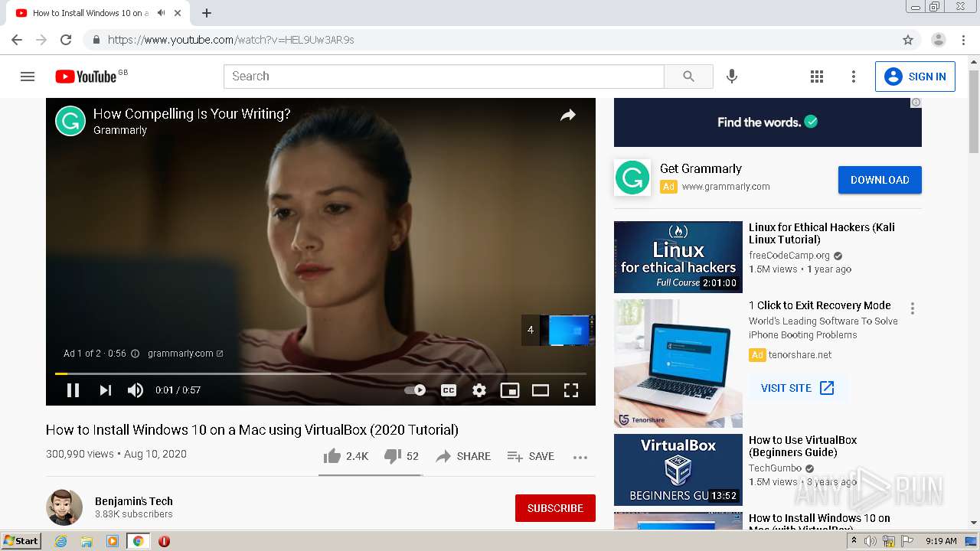
Task: Open Linux for Ethical Hackers thumbnail
Action: click(678, 257)
